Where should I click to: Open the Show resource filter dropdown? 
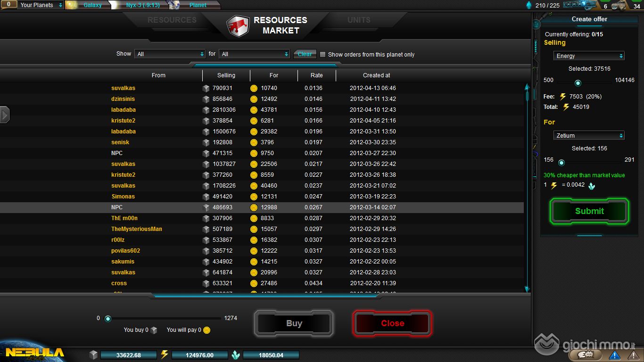point(170,54)
